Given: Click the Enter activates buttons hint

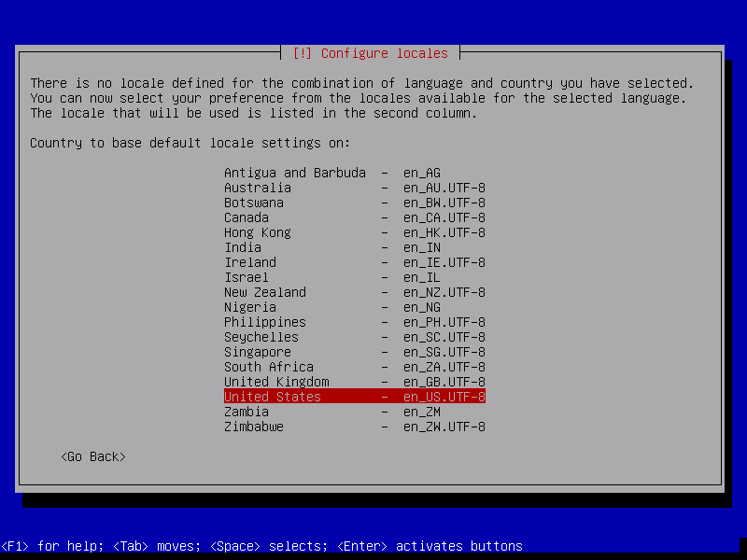Looking at the screenshot, I should tap(434, 545).
